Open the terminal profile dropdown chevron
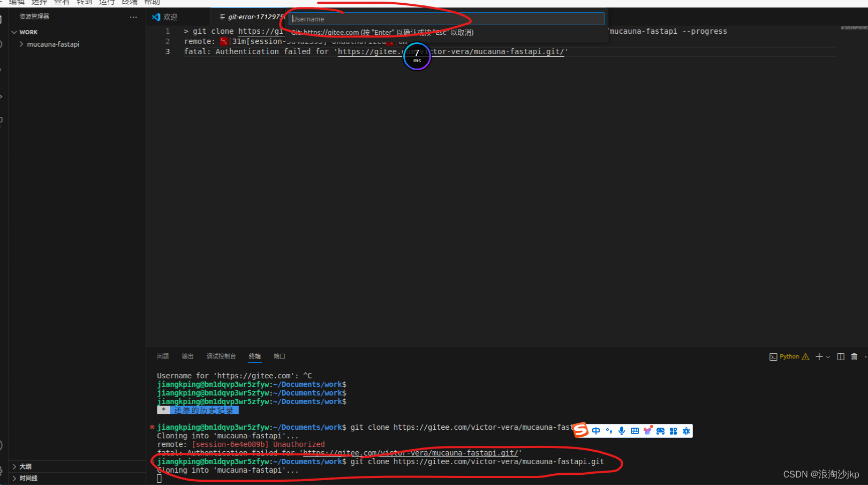Image resolution: width=868 pixels, height=485 pixels. (x=828, y=356)
